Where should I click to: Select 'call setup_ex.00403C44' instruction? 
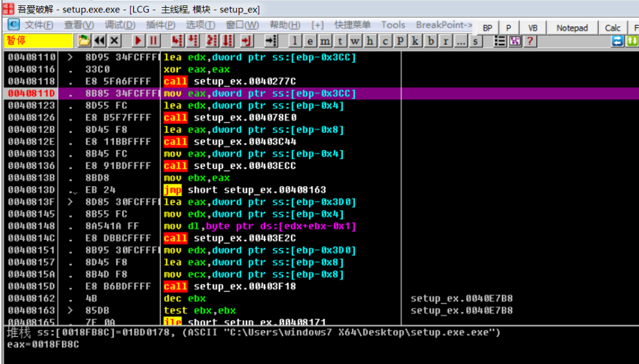pos(230,142)
